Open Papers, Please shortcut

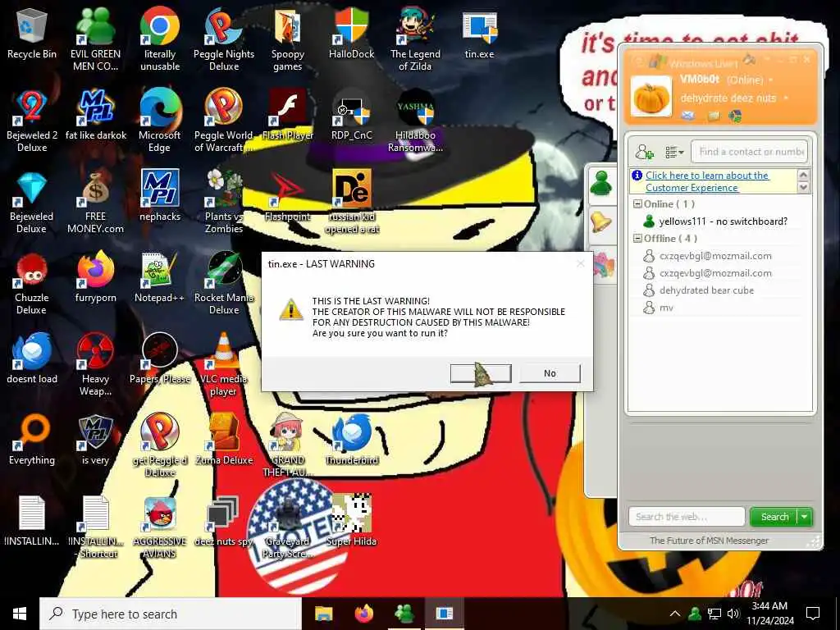click(160, 359)
